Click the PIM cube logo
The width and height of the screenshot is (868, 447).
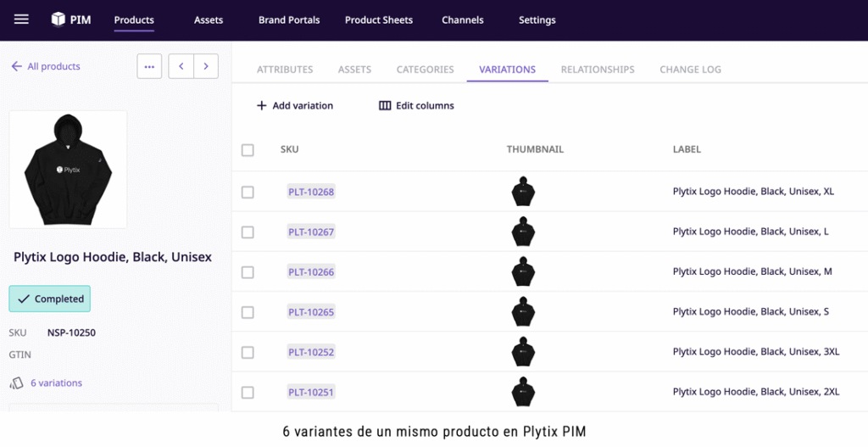(58, 20)
